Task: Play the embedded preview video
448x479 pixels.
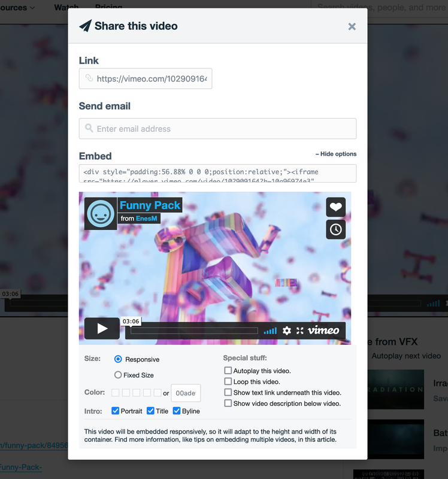Action: [102, 328]
